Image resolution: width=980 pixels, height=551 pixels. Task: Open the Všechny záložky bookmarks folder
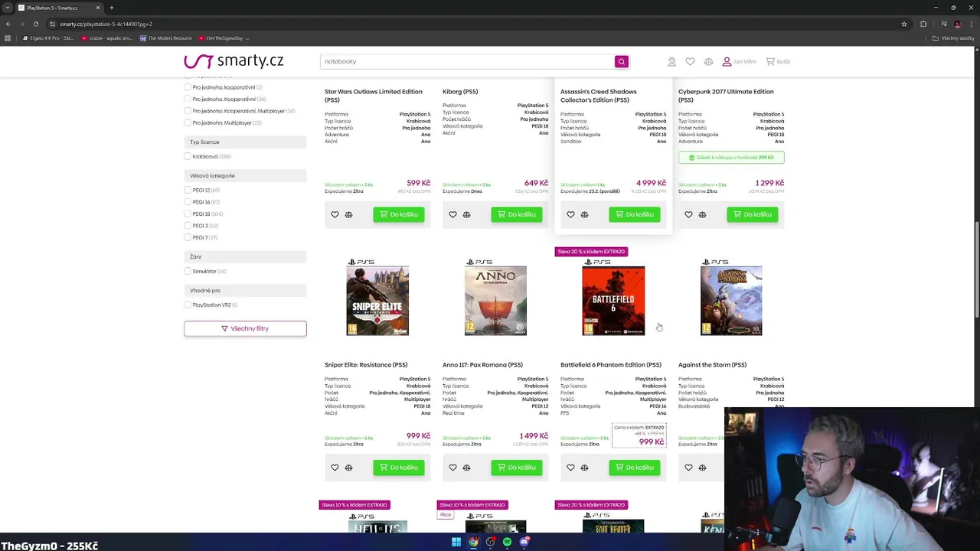[953, 38]
